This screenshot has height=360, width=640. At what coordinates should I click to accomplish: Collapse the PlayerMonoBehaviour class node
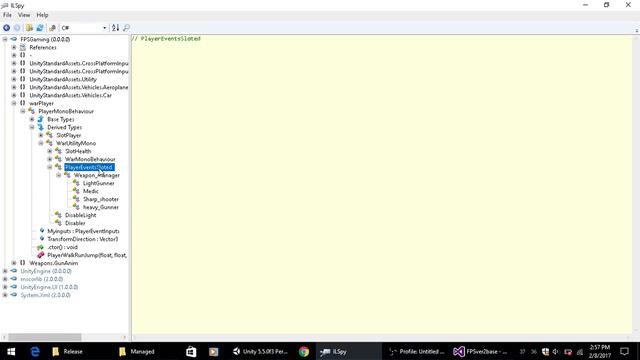pyautogui.click(x=23, y=111)
